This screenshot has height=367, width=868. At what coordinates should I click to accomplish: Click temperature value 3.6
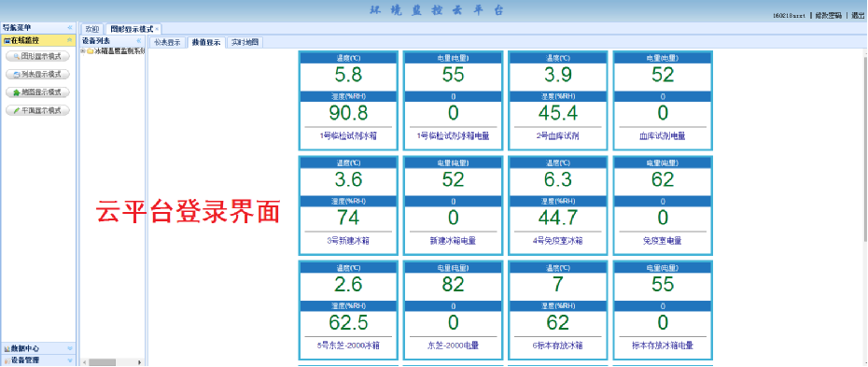[x=348, y=180]
